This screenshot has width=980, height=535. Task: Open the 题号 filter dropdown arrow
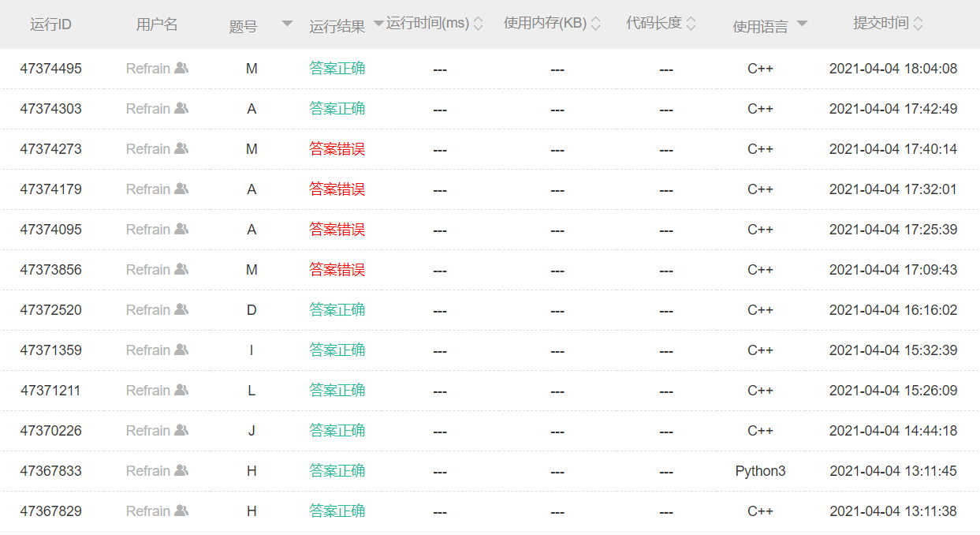point(287,24)
